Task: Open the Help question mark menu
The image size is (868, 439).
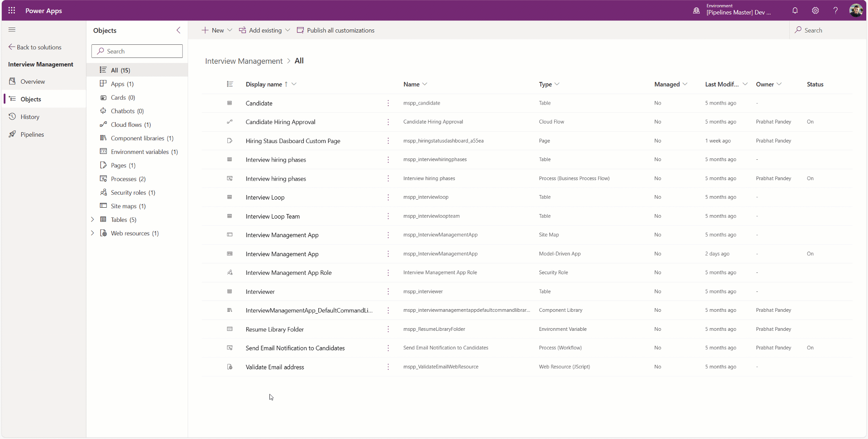Action: click(x=835, y=10)
